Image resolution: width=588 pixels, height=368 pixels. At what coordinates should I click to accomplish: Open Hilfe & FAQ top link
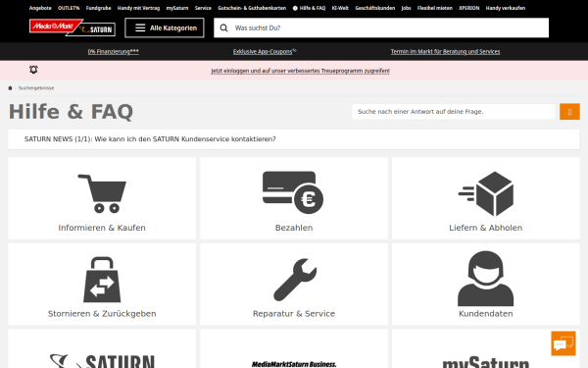310,8
